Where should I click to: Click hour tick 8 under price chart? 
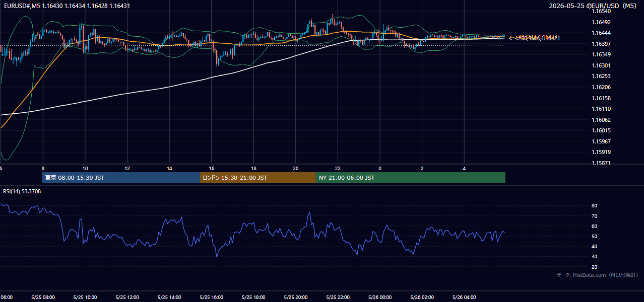point(43,168)
